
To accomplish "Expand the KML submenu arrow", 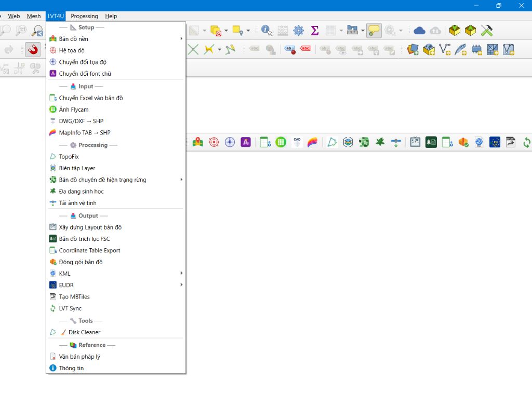I will click(181, 273).
